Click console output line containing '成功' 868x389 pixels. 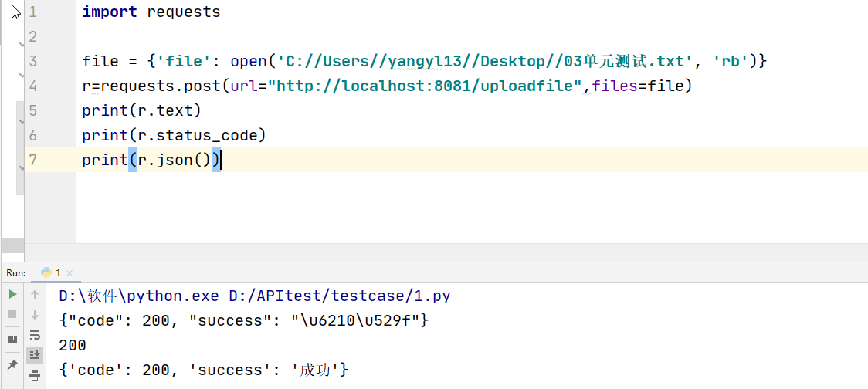(204, 370)
